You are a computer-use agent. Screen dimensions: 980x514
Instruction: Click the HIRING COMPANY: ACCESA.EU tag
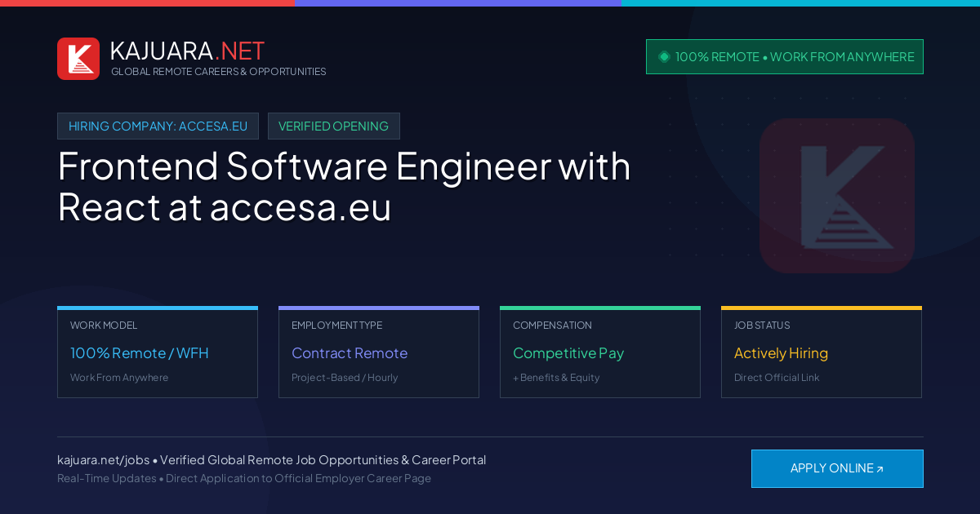pos(158,126)
